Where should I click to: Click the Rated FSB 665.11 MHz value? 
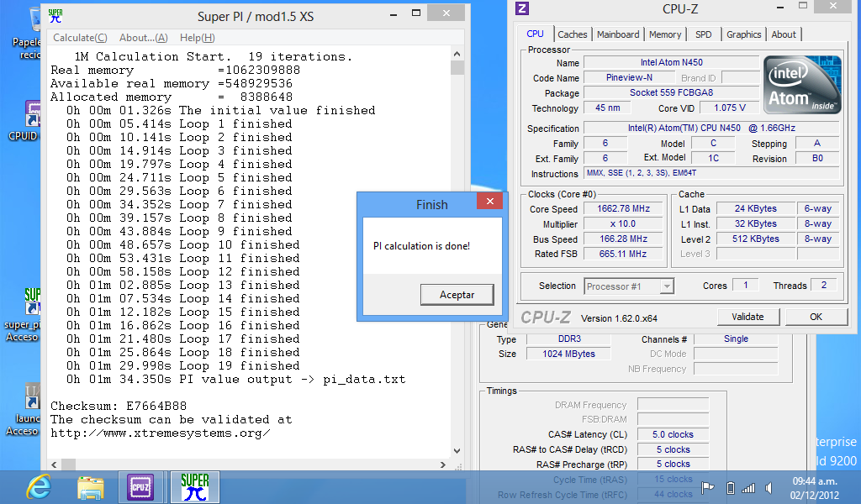click(x=623, y=254)
